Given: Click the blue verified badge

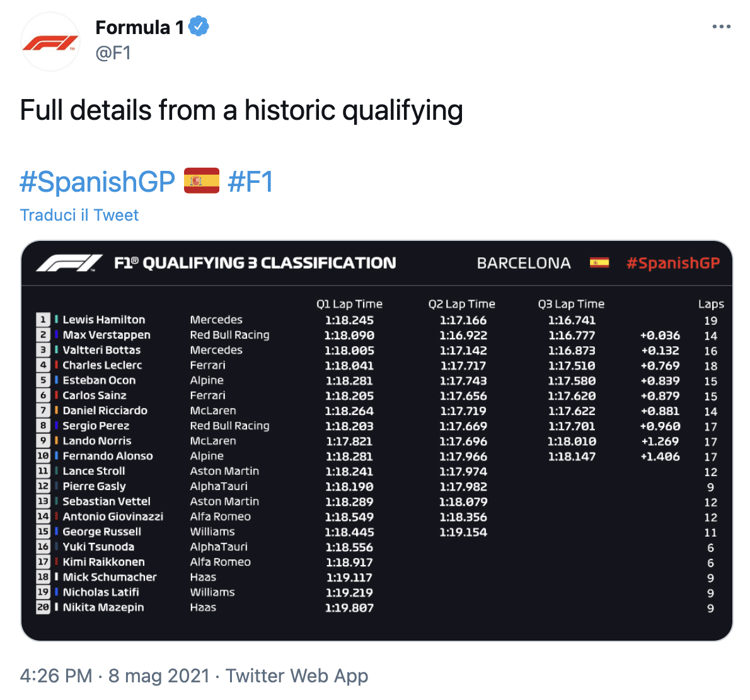Looking at the screenshot, I should tap(199, 26).
